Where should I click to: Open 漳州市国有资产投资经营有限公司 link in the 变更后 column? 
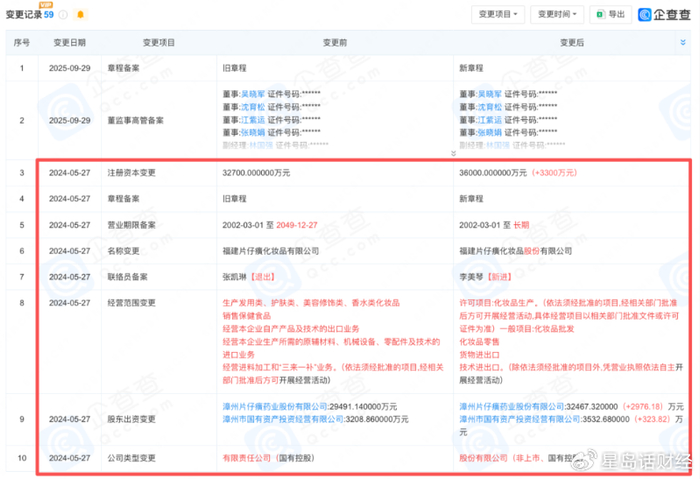point(520,419)
